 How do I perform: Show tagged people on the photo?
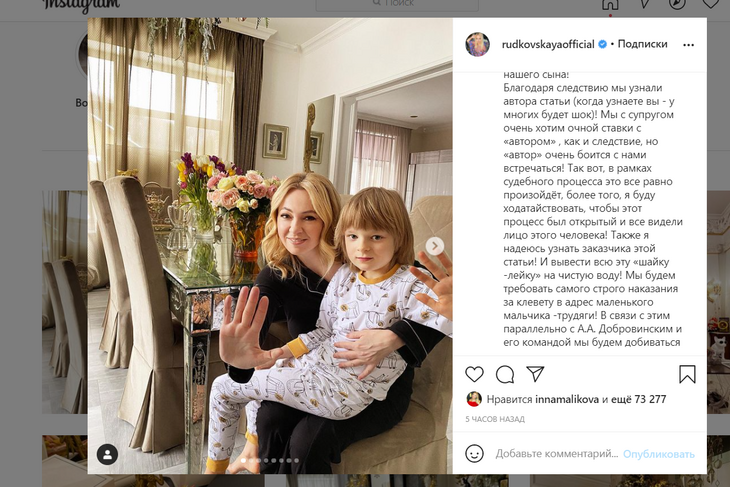tap(107, 454)
